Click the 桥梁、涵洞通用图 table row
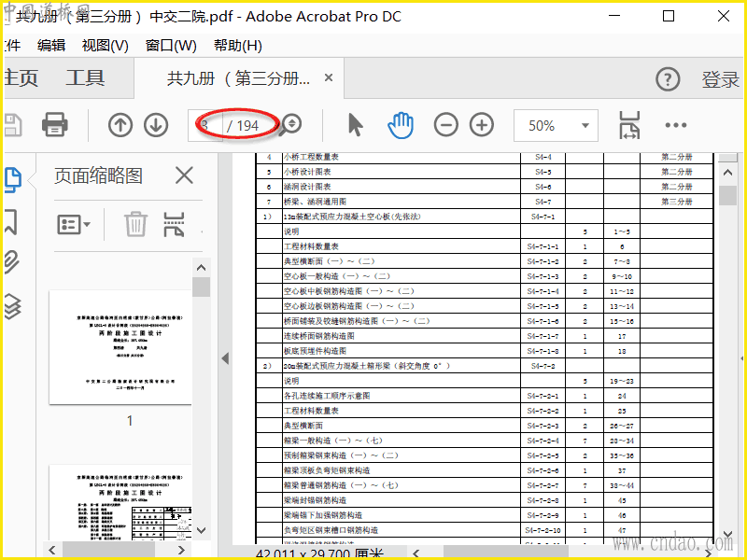Screen dimensions: 747x560 tap(484, 202)
